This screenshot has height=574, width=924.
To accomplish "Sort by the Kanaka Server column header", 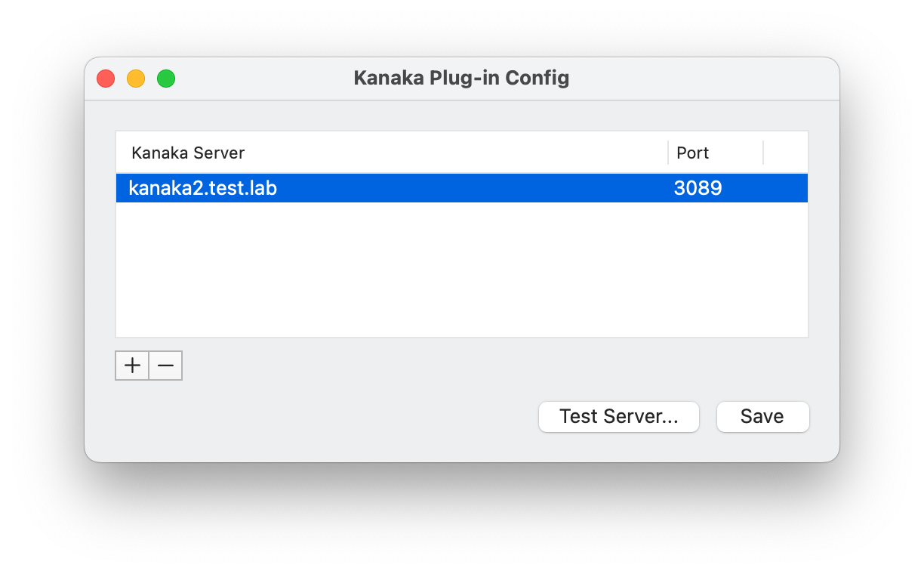I will [x=189, y=153].
